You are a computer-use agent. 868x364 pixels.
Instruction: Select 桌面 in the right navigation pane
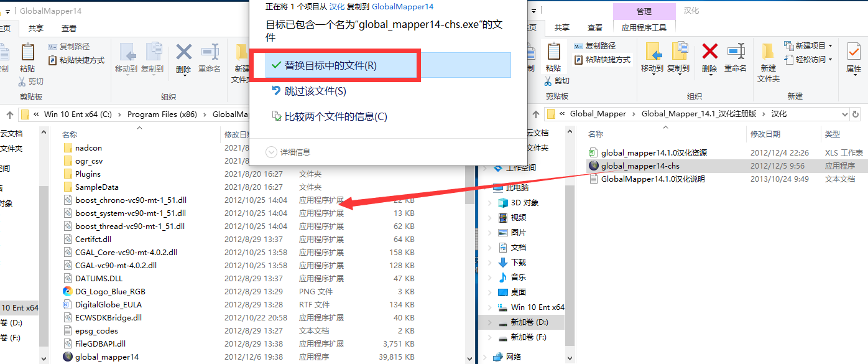(519, 292)
